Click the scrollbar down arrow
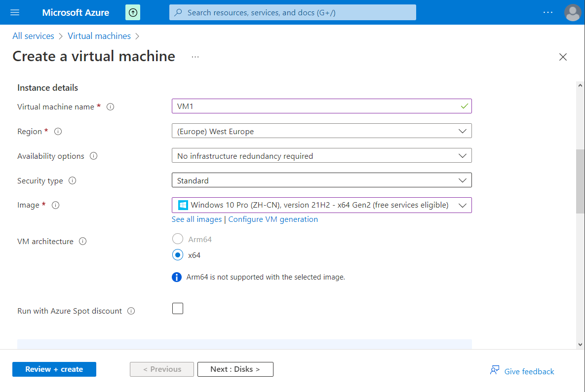Image resolution: width=585 pixels, height=392 pixels. pyautogui.click(x=580, y=345)
